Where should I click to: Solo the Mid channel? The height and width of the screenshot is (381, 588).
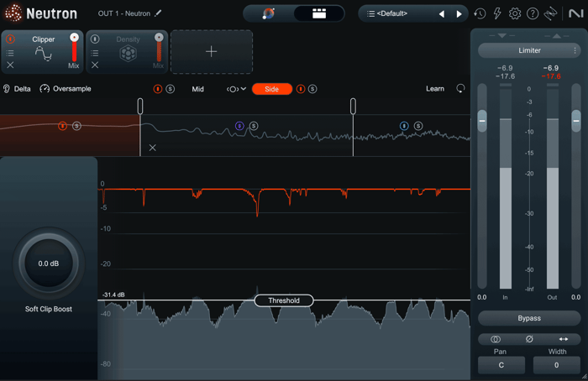[171, 89]
